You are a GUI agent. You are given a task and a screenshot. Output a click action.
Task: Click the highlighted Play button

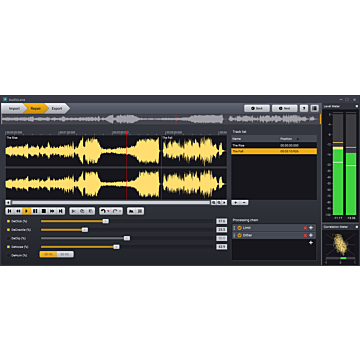(27, 211)
